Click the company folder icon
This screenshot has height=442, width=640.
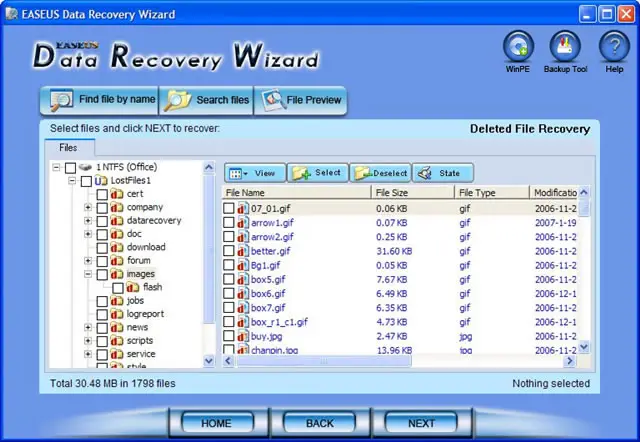117,207
